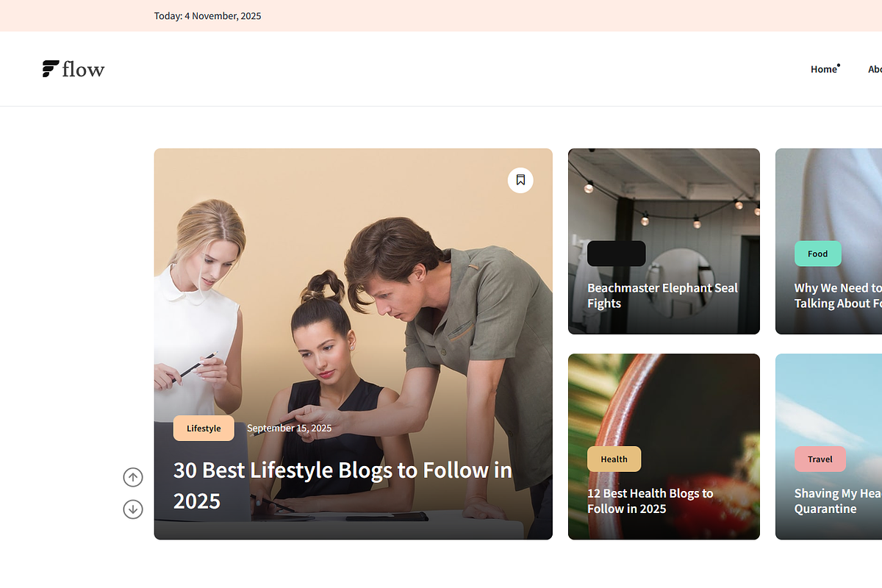882x588 pixels.
Task: Click the September 15, 2025 date
Action: point(289,429)
